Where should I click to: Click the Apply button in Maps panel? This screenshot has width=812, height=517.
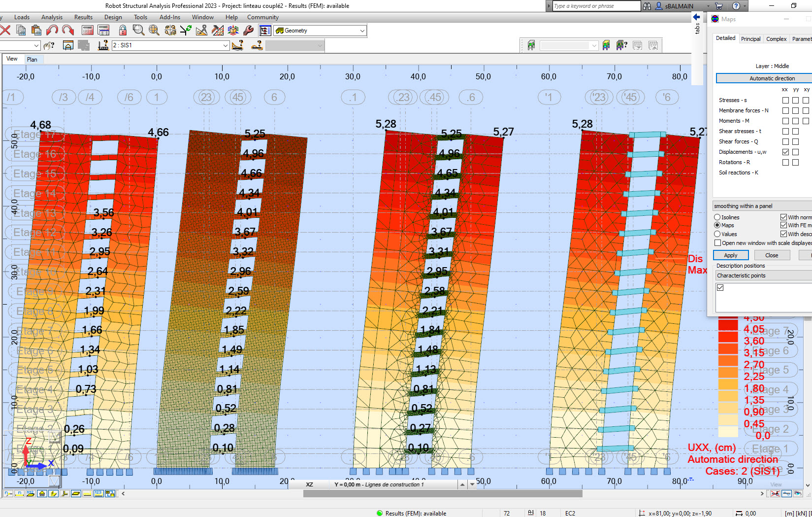pyautogui.click(x=731, y=255)
